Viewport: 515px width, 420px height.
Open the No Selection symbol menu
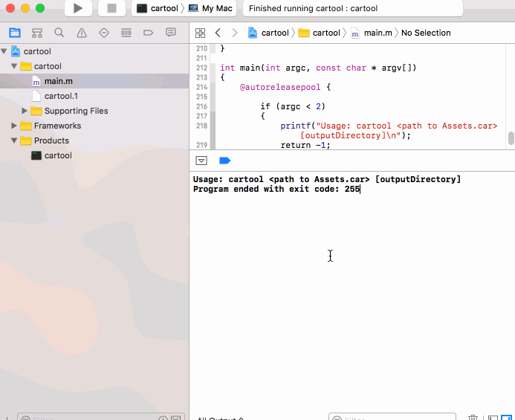[x=426, y=33]
